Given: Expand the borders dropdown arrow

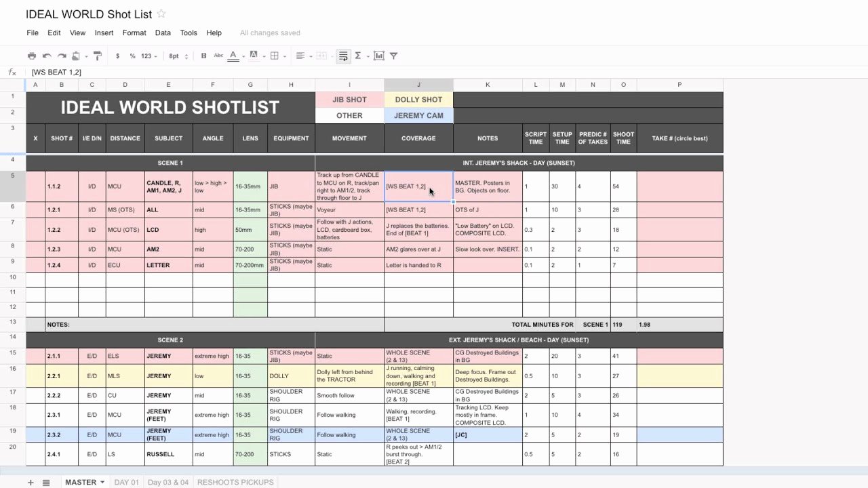Looking at the screenshot, I should coord(285,56).
